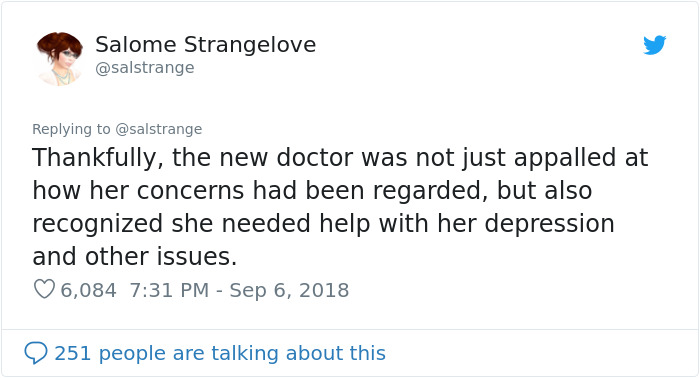Like the tweet with the heart icon

click(x=44, y=289)
